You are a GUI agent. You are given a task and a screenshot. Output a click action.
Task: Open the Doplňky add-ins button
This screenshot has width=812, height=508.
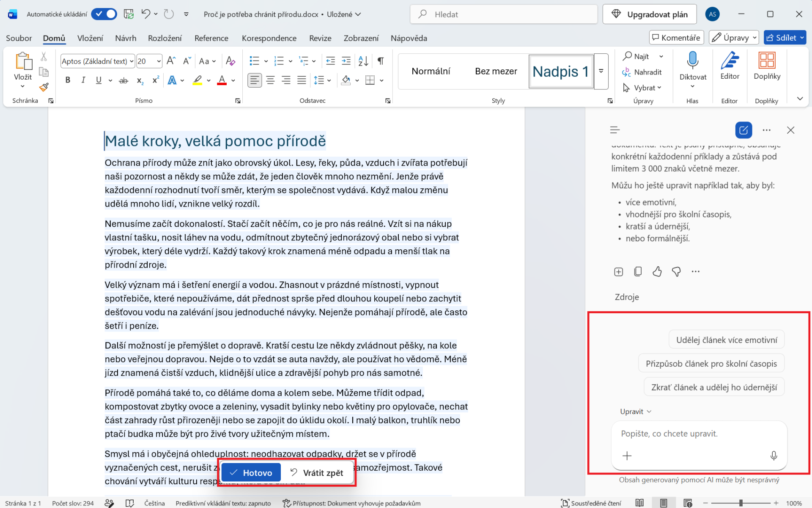[x=767, y=66]
